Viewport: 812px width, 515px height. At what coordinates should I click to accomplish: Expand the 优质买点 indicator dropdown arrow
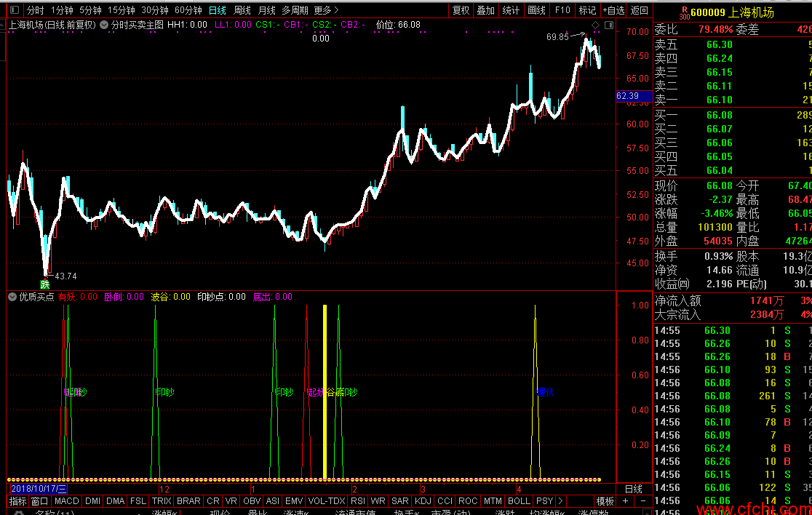(12, 297)
